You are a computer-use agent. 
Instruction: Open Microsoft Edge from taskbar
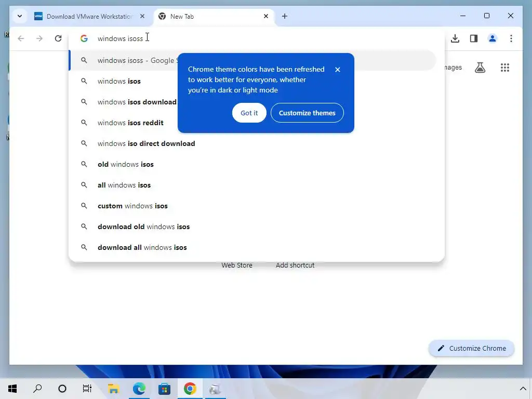pos(139,389)
